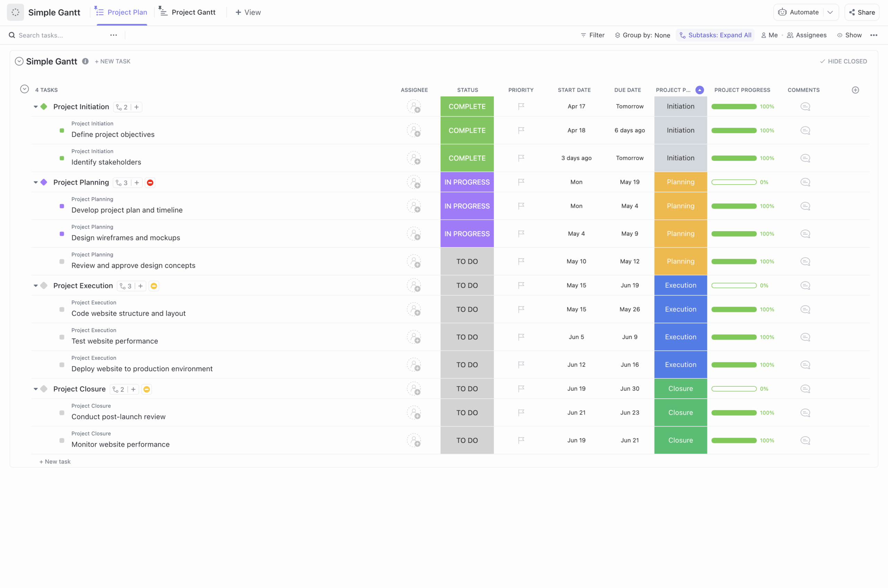Enable the Me filter

(769, 35)
